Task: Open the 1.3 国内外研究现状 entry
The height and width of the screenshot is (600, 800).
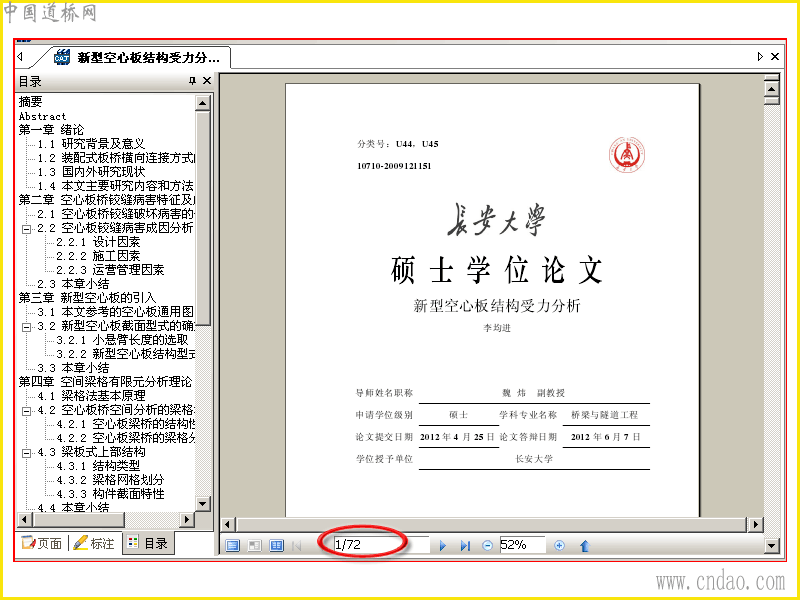Action: (x=91, y=172)
